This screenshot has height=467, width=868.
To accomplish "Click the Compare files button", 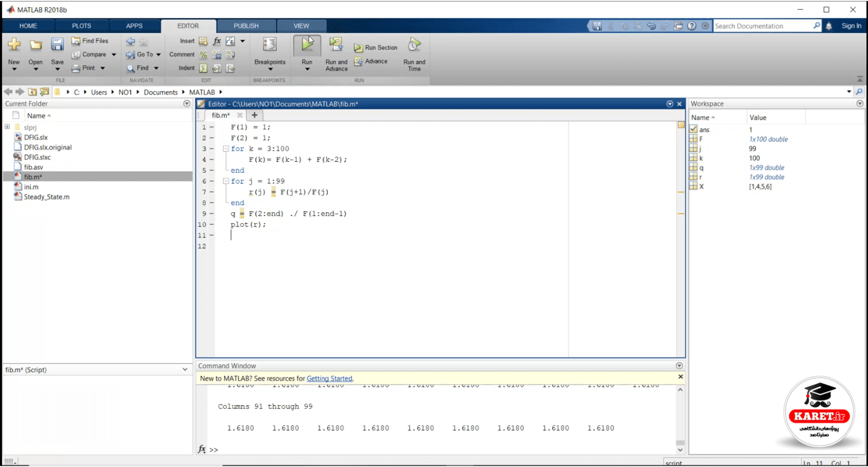I will pos(89,54).
